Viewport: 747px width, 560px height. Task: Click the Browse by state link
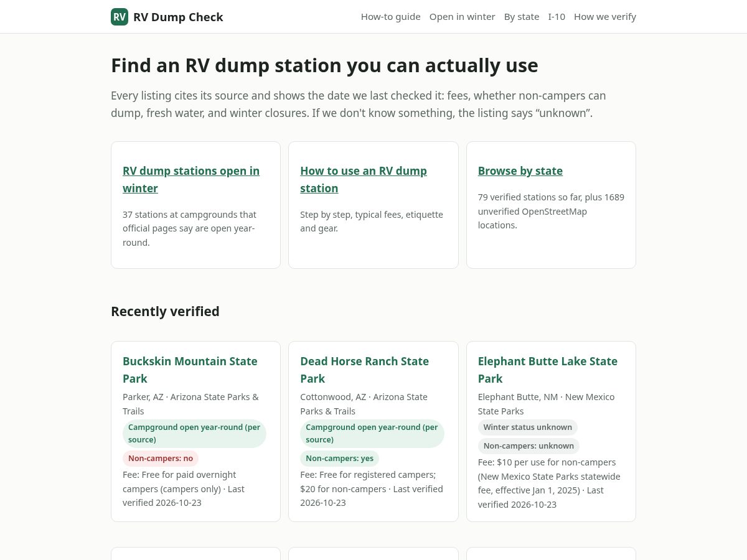tap(520, 170)
